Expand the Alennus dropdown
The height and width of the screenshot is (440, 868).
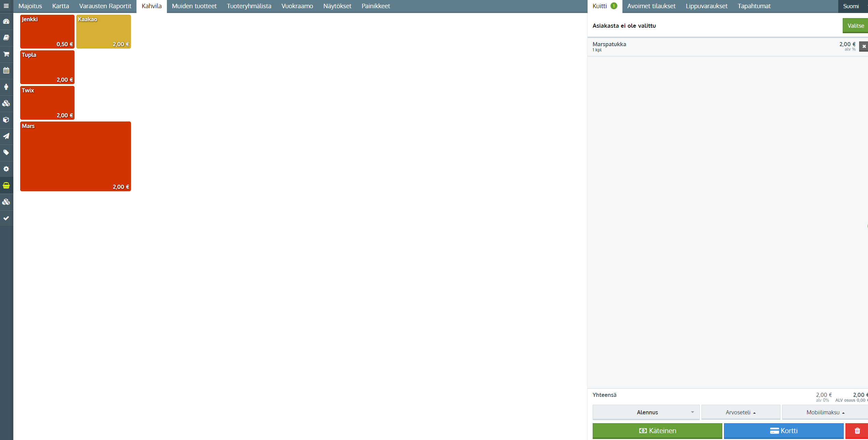tap(646, 412)
